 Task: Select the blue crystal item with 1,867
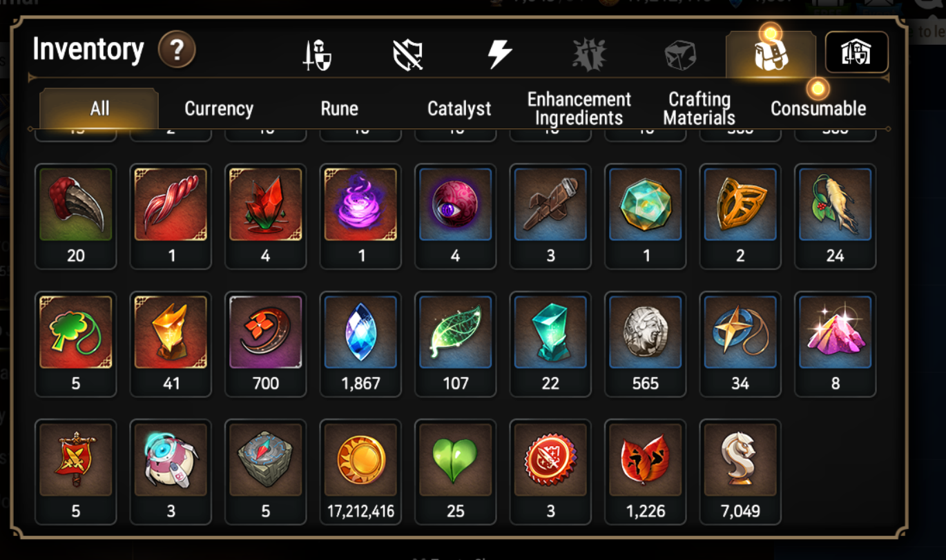(x=360, y=344)
